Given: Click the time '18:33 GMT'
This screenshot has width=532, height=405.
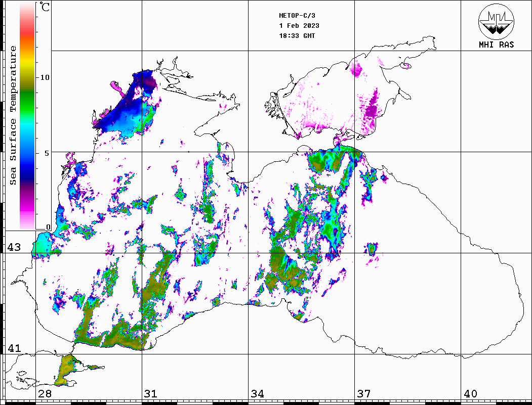Looking at the screenshot, I should pos(297,35).
